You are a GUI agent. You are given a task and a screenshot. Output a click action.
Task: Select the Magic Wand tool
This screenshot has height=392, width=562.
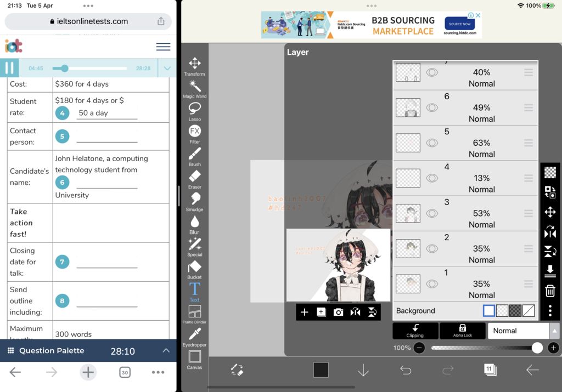click(x=195, y=89)
